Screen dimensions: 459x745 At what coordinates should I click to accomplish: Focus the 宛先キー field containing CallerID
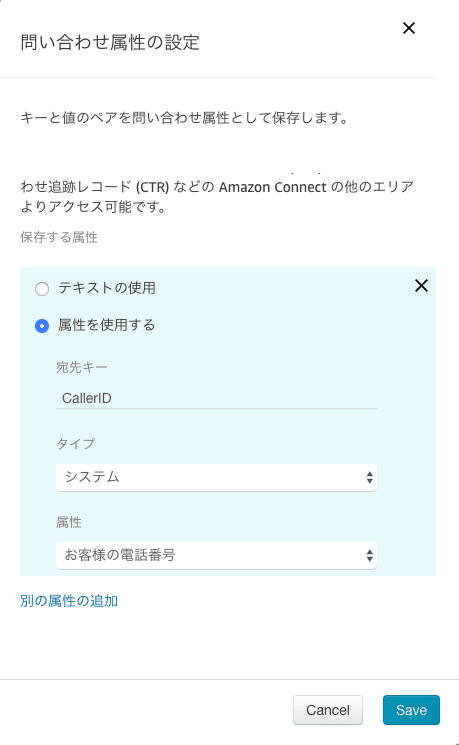[x=216, y=398]
